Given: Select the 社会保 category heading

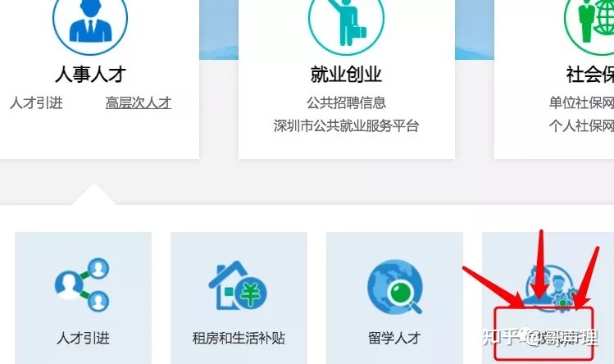Looking at the screenshot, I should click(x=589, y=75).
